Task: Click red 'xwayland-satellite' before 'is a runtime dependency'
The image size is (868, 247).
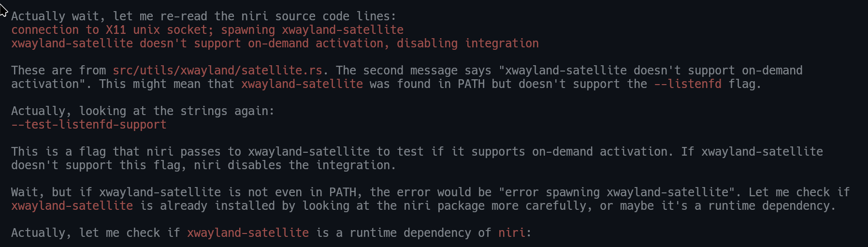Action: click(248, 233)
